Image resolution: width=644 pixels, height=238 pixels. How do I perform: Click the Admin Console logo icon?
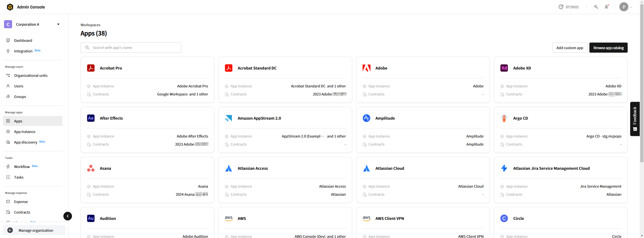[x=10, y=7]
